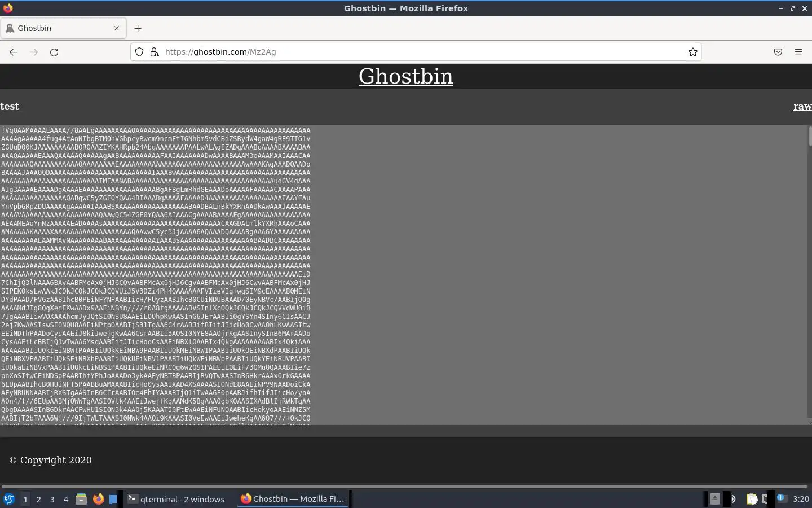812x508 pixels.
Task: Open clipboard manager tray icon
Action: (752, 499)
